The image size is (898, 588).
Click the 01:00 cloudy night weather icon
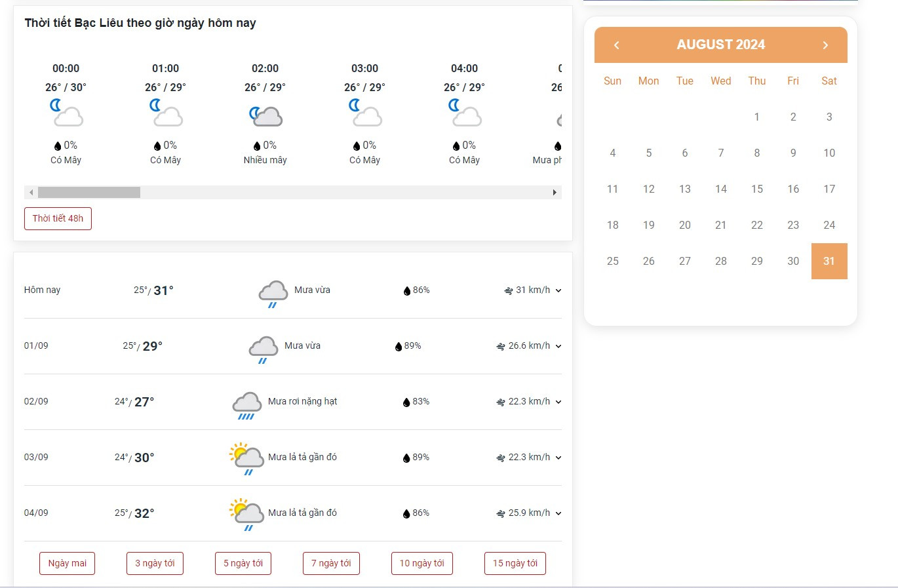(166, 113)
